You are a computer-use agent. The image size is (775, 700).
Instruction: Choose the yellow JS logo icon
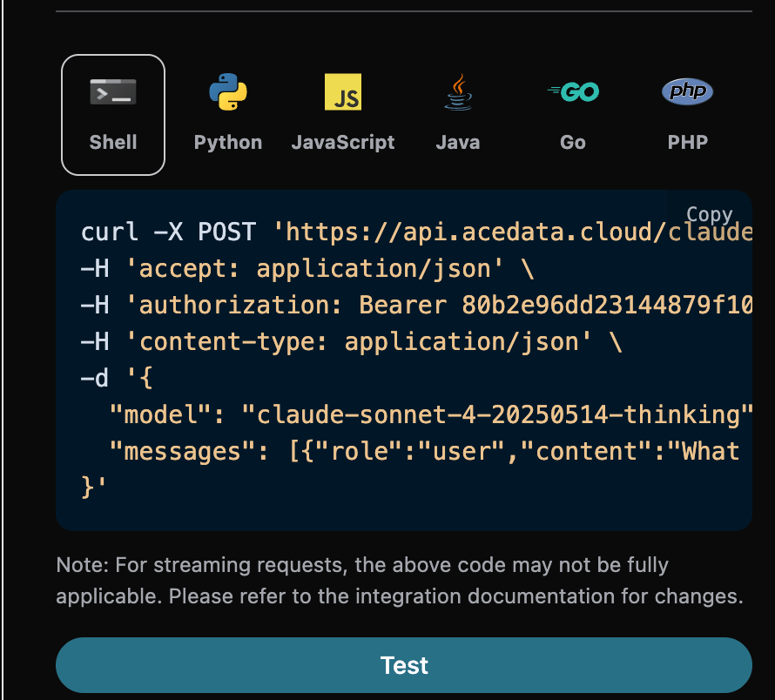tap(343, 92)
